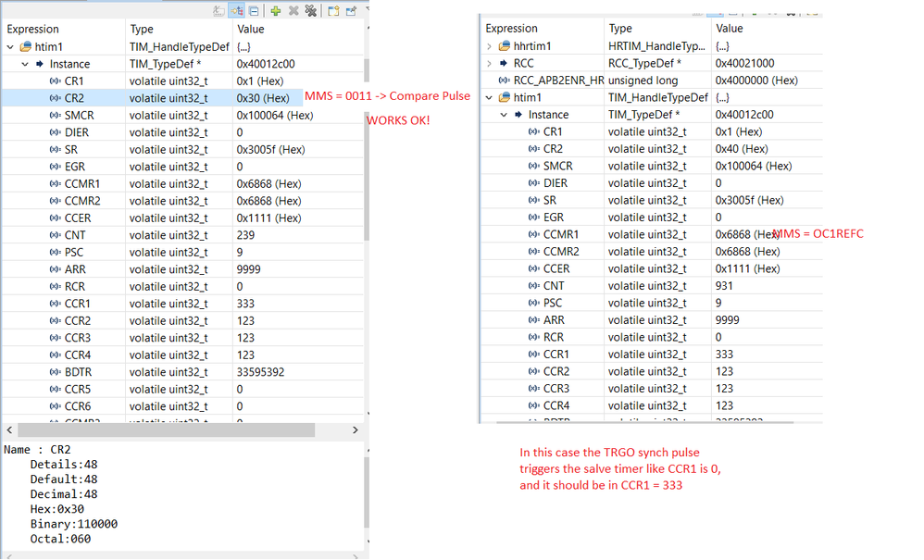Screen dimensions: 924x560
Task: Expand hhrtim1 node in right panel
Action: (x=489, y=46)
